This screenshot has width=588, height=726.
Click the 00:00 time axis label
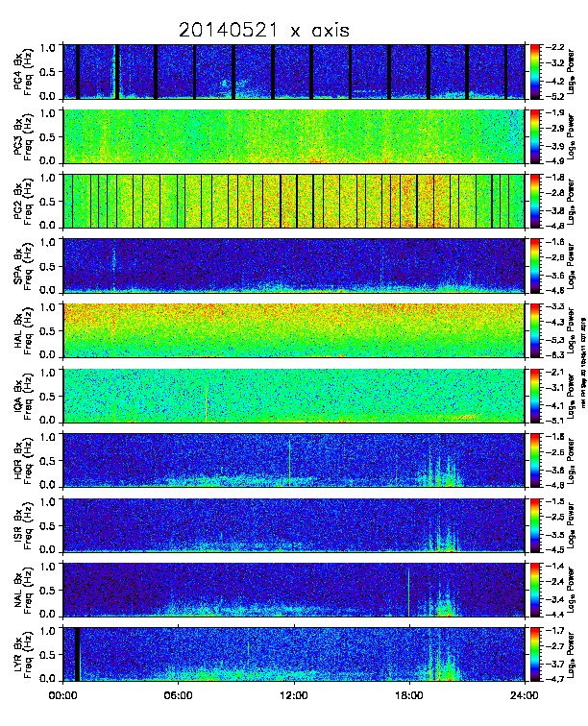coord(63,695)
